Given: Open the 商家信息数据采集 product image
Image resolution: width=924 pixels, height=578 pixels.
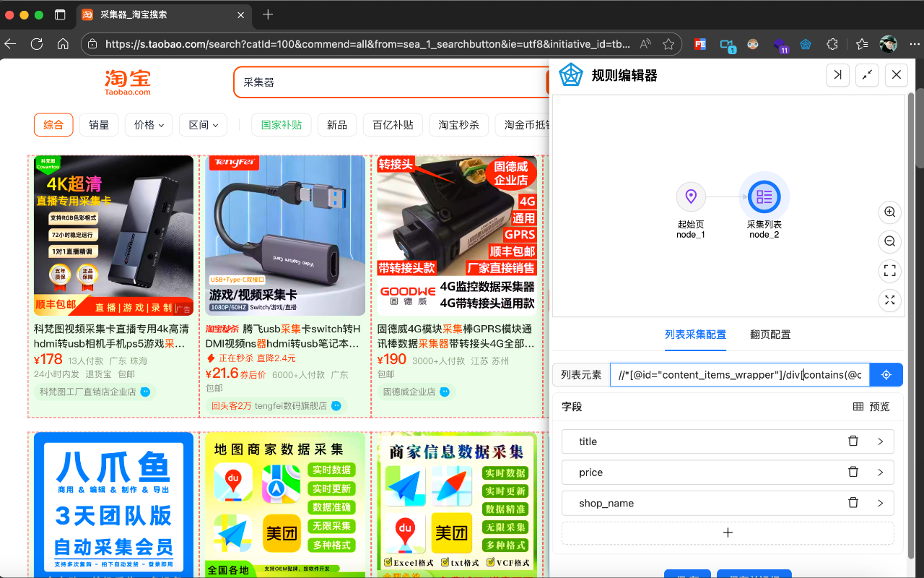Looking at the screenshot, I should click(x=457, y=504).
